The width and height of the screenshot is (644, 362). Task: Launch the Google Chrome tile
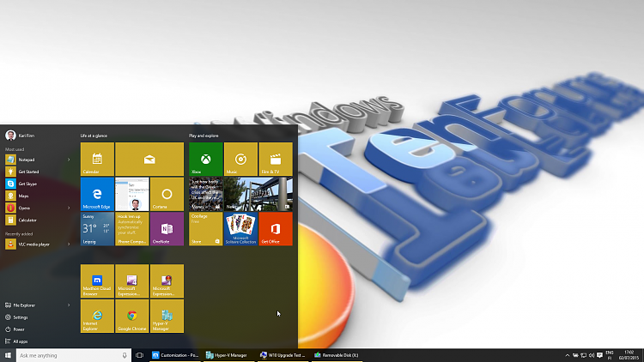(x=132, y=316)
